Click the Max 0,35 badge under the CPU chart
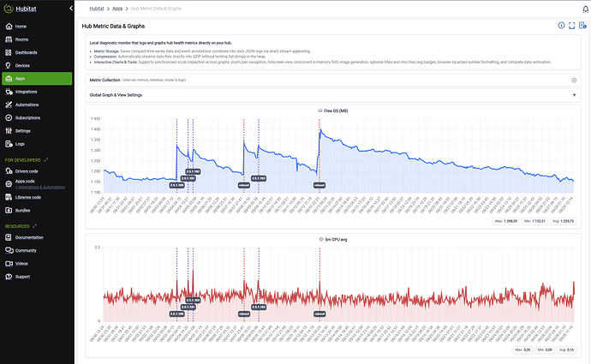 523,349
